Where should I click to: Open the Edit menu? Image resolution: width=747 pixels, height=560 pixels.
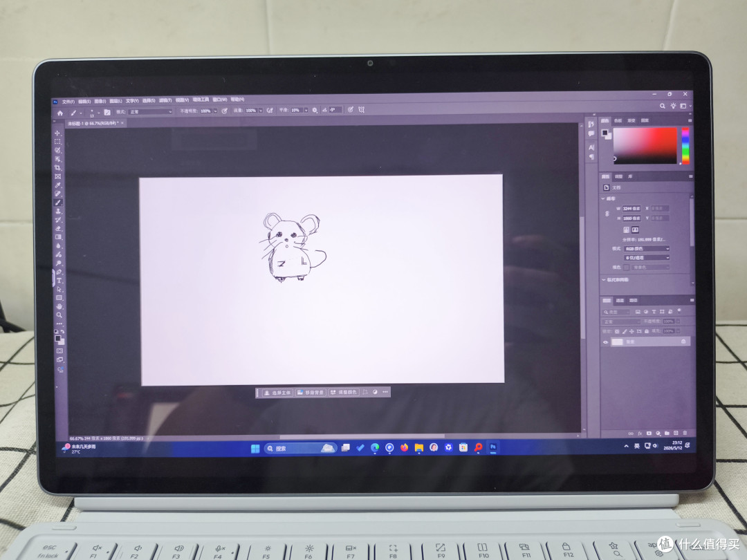84,102
